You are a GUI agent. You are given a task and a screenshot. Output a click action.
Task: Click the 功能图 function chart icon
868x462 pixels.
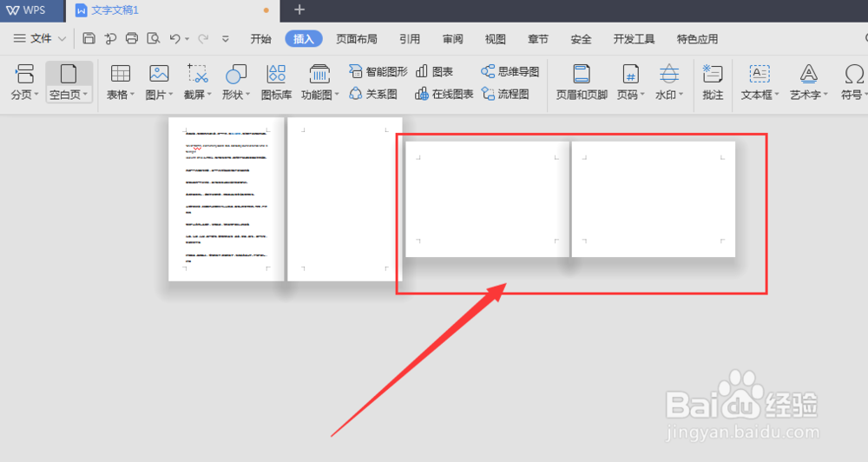coord(319,73)
